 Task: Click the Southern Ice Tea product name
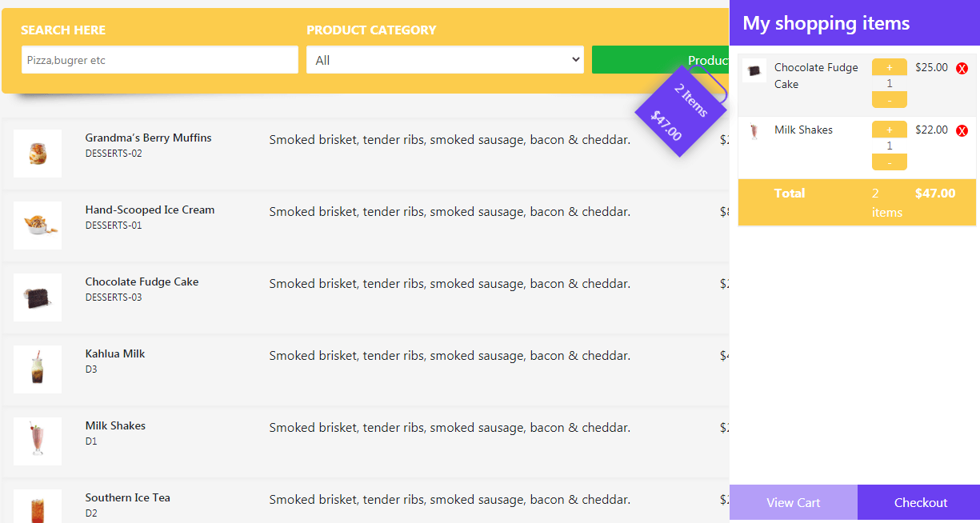128,497
